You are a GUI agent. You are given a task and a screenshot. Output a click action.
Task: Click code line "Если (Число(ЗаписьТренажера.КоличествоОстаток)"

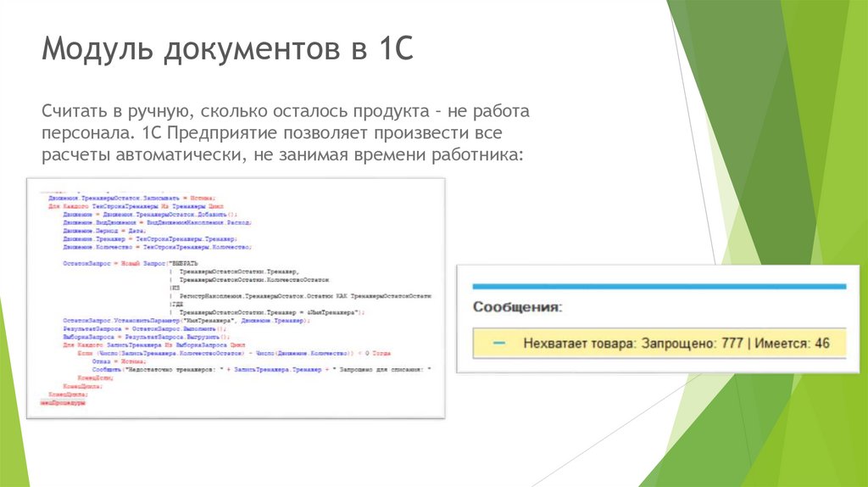pos(234,353)
